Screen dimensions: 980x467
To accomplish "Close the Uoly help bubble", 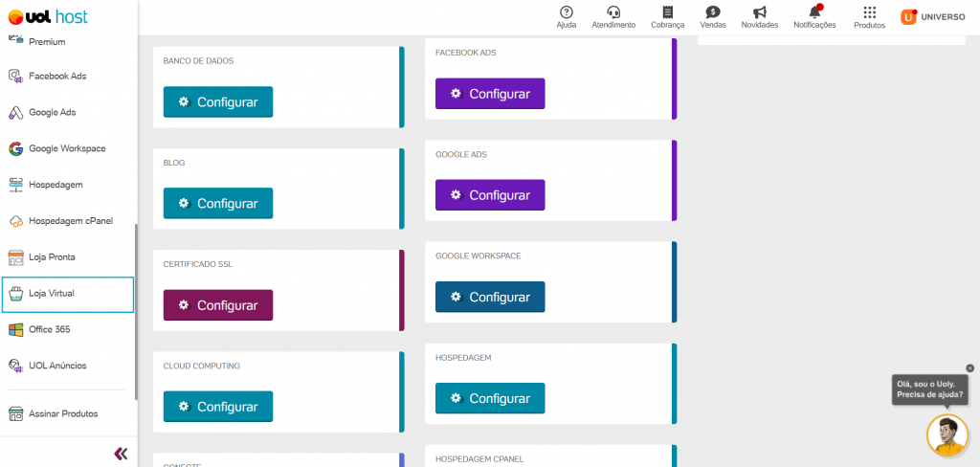I will (970, 368).
